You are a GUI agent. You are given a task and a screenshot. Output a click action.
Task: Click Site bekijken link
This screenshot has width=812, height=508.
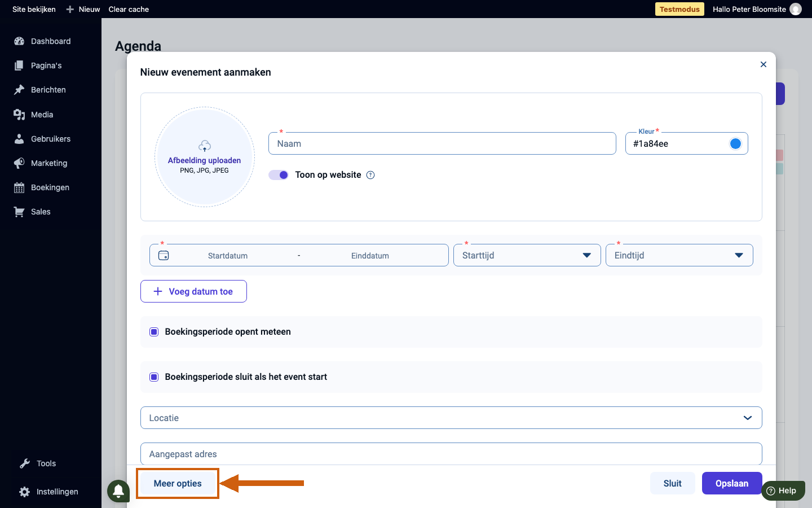click(x=34, y=9)
